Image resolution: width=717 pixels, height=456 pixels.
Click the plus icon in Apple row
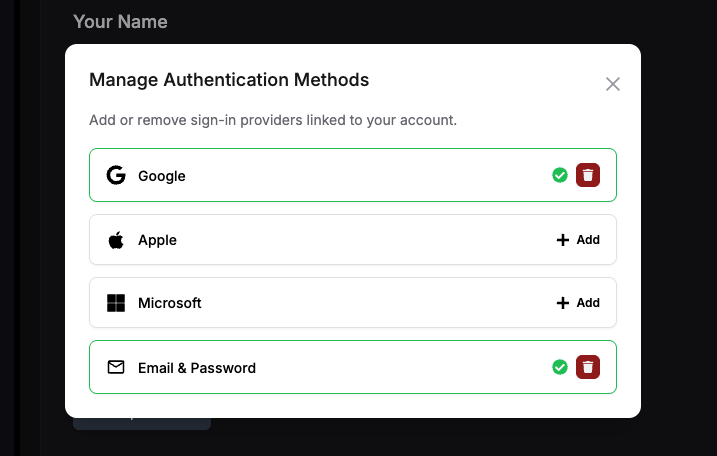pos(562,240)
